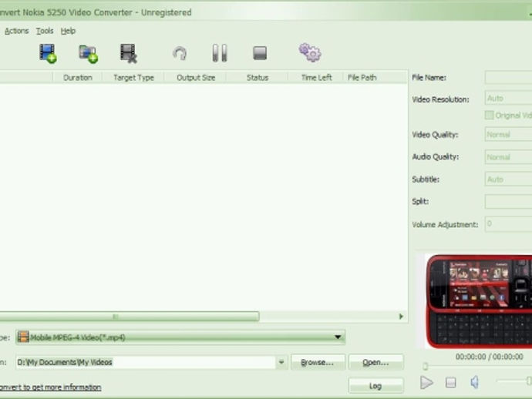Viewport: 532px width, 399px height.
Task: Click the Pause toolbar icon
Action: click(x=220, y=53)
